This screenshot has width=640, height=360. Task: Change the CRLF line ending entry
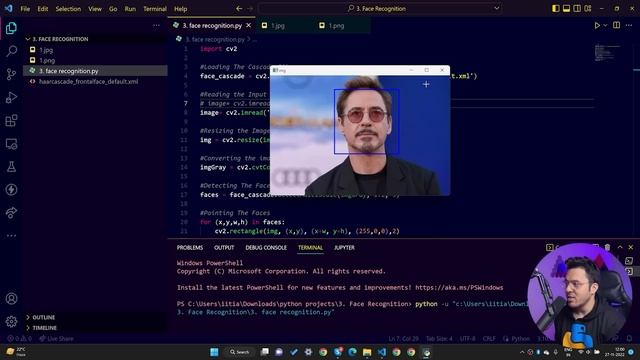pos(489,339)
